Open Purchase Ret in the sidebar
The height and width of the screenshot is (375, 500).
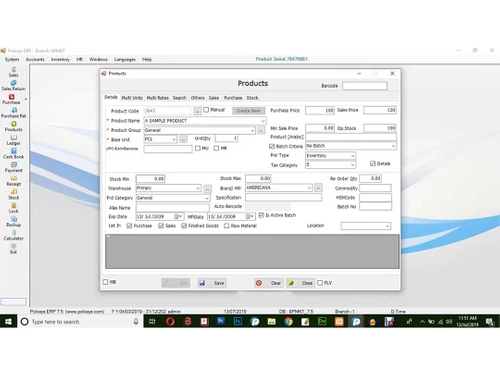(14, 113)
